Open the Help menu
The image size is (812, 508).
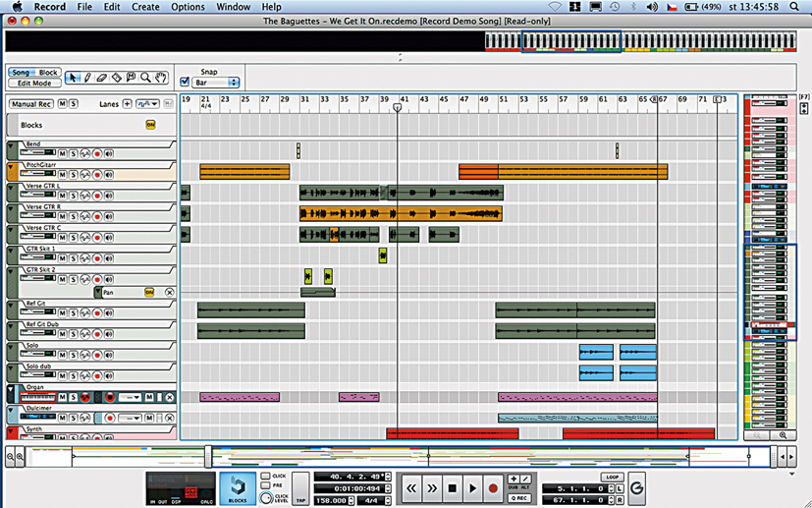coord(271,7)
